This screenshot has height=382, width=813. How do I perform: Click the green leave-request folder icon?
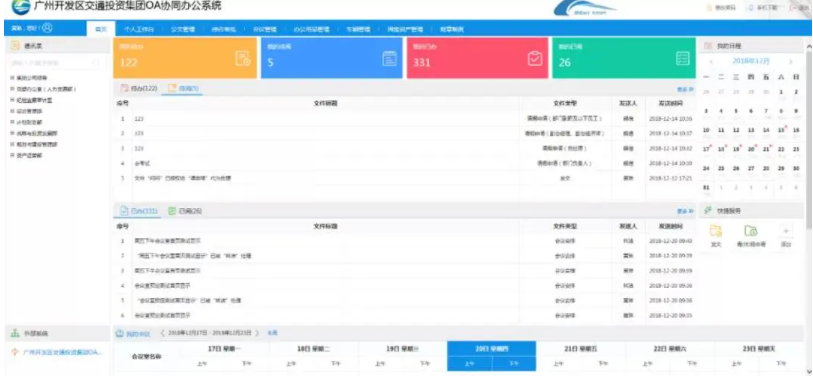750,231
